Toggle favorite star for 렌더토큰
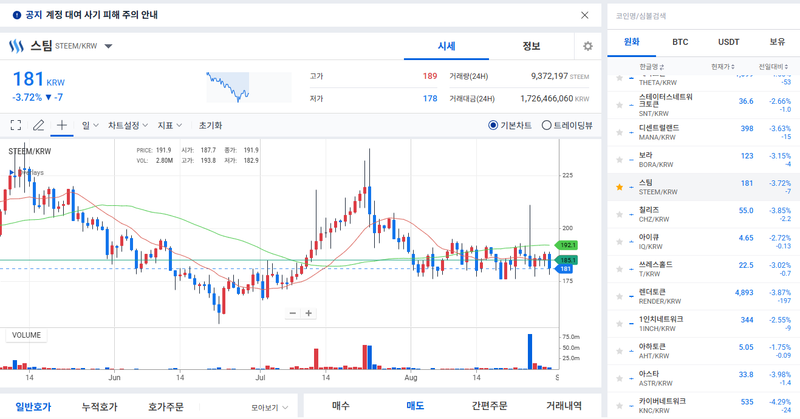This screenshot has width=800, height=419. (619, 296)
